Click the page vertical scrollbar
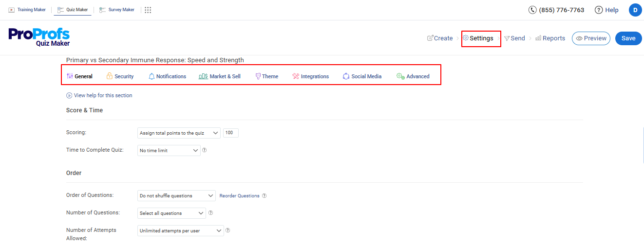 [x=643, y=144]
